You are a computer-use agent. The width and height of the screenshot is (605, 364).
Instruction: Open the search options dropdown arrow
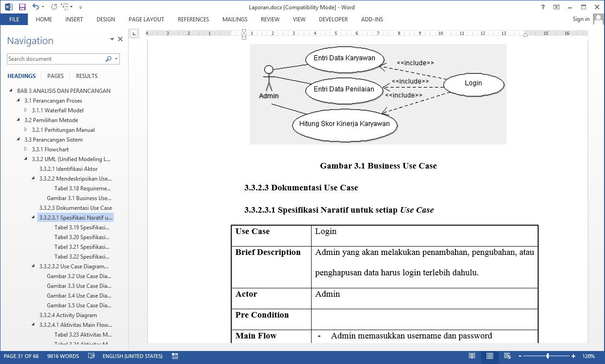(116, 59)
